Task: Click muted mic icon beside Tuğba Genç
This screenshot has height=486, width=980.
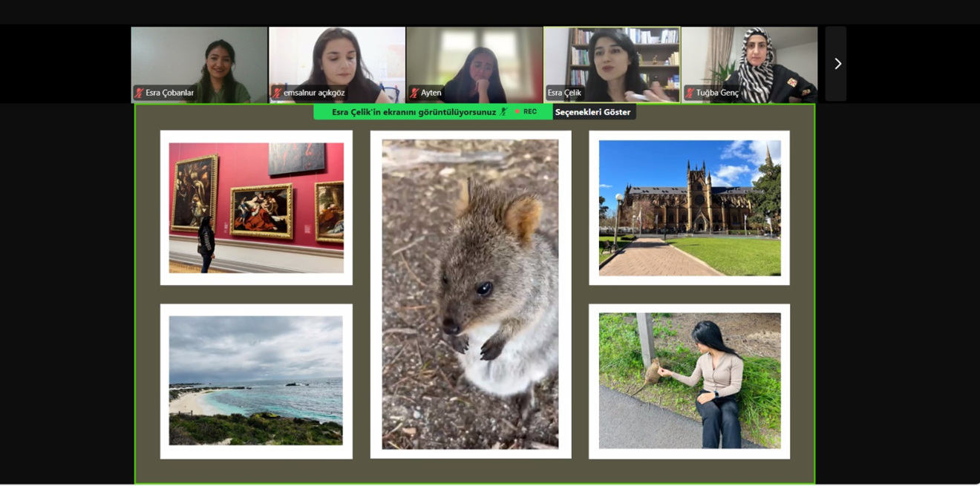Action: [690, 93]
